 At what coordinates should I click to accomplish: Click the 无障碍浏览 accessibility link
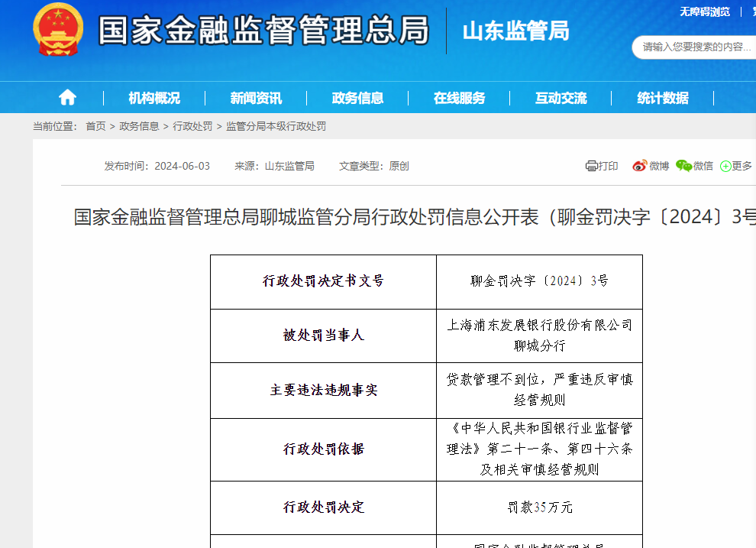click(x=704, y=11)
